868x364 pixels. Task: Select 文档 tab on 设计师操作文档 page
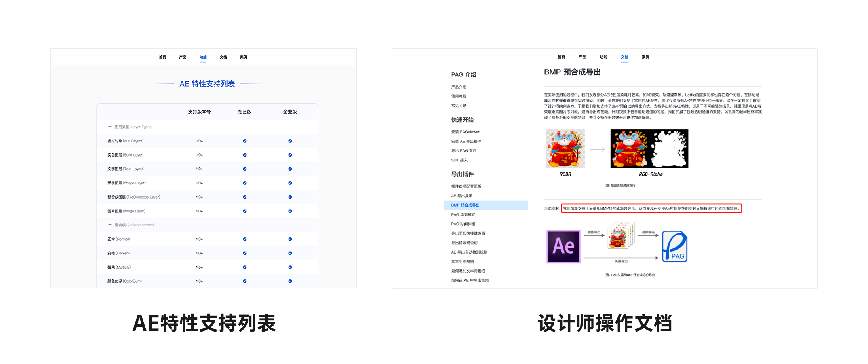pyautogui.click(x=624, y=57)
